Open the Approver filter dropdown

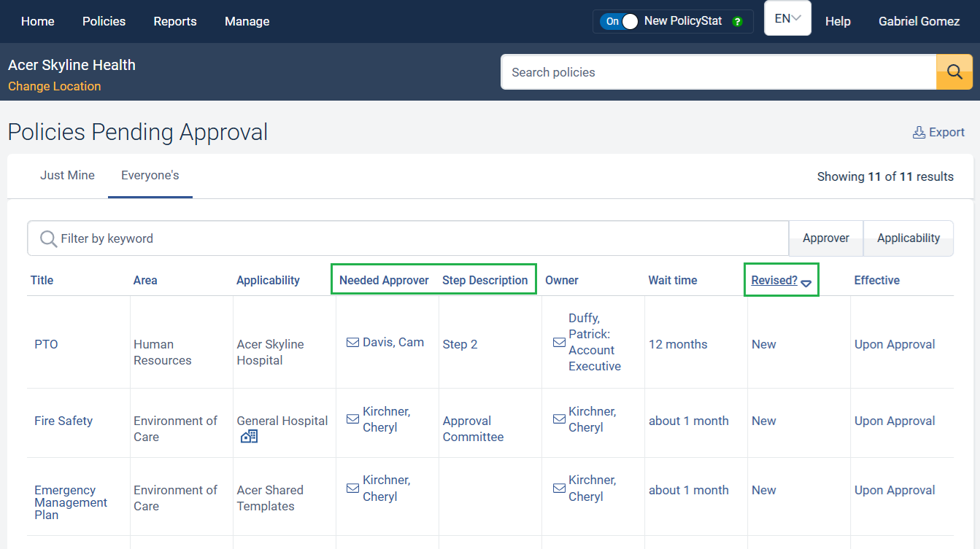pyautogui.click(x=825, y=238)
